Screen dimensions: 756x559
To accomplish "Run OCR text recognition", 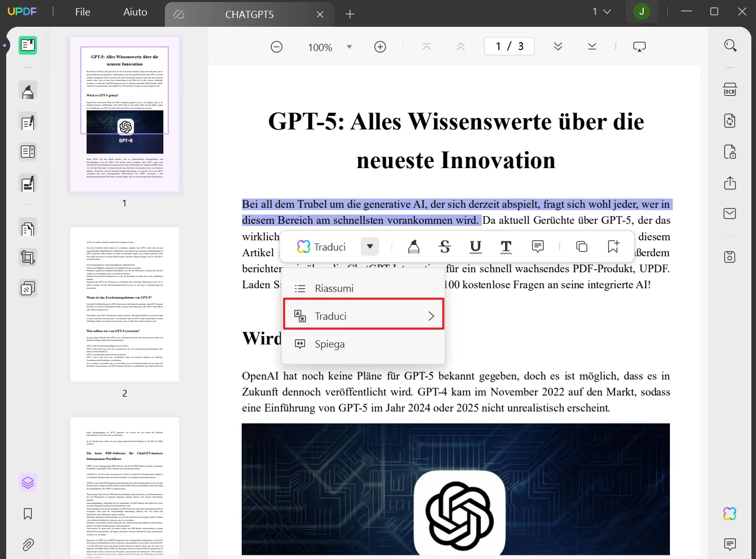I will pos(730,90).
